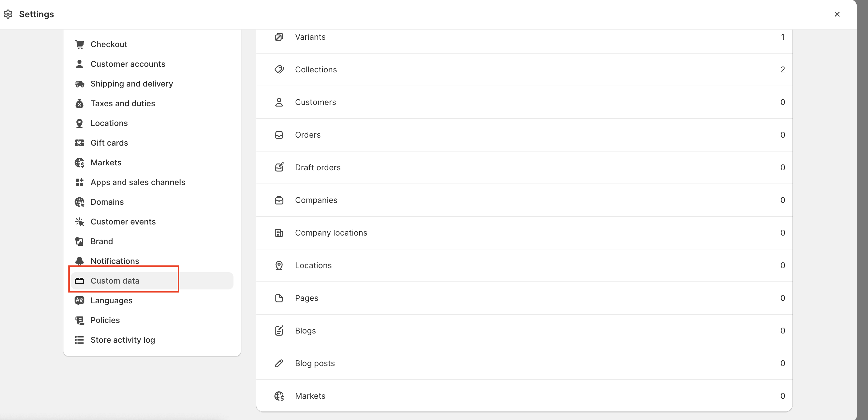Click the Gift cards icon
The height and width of the screenshot is (420, 868).
click(x=79, y=143)
